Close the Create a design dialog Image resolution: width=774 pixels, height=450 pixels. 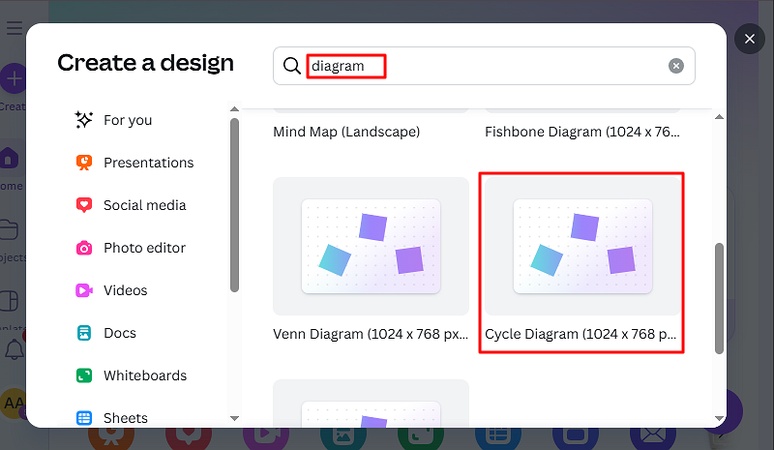coord(749,38)
